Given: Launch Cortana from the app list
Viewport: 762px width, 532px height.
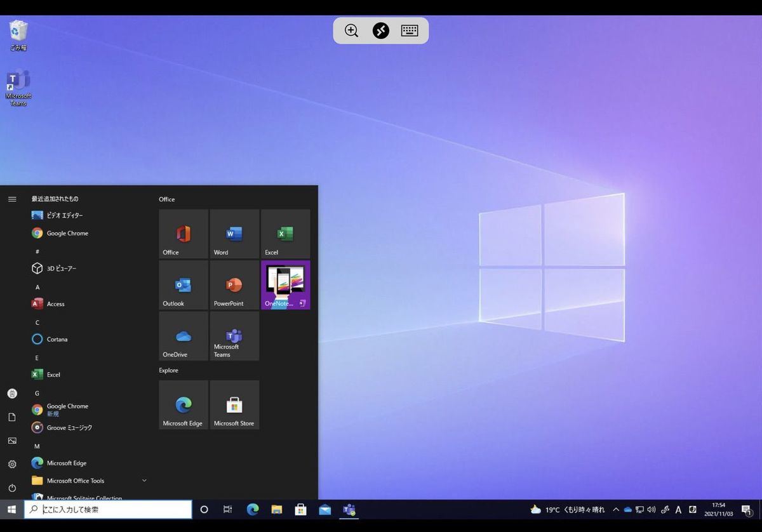Looking at the screenshot, I should tap(89, 339).
